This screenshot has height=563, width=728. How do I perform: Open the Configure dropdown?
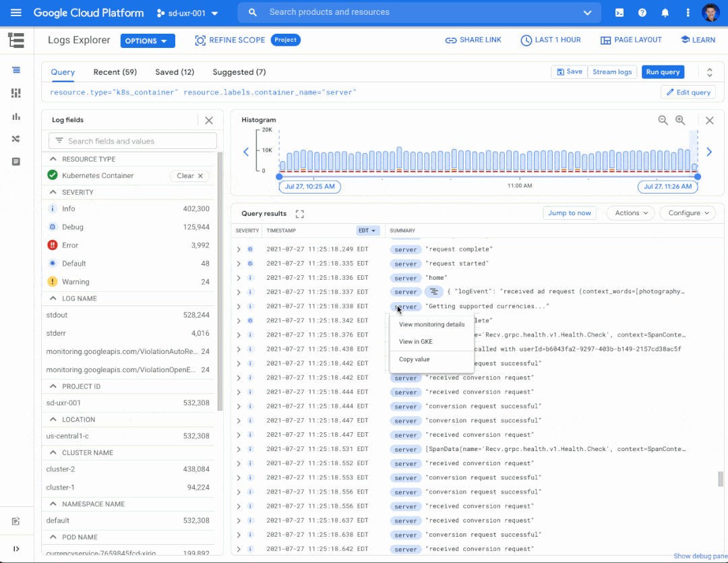688,213
